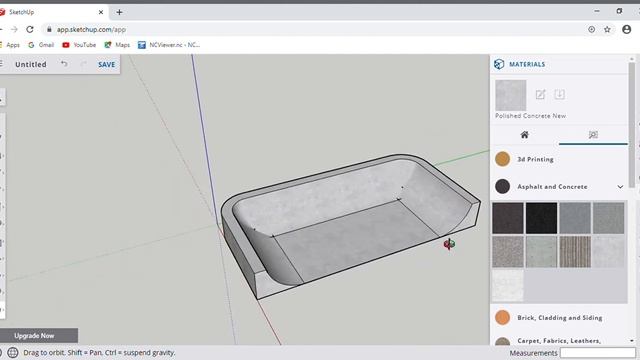Pick the blue-gray concrete swatch
The width and height of the screenshot is (640, 360).
tap(575, 218)
